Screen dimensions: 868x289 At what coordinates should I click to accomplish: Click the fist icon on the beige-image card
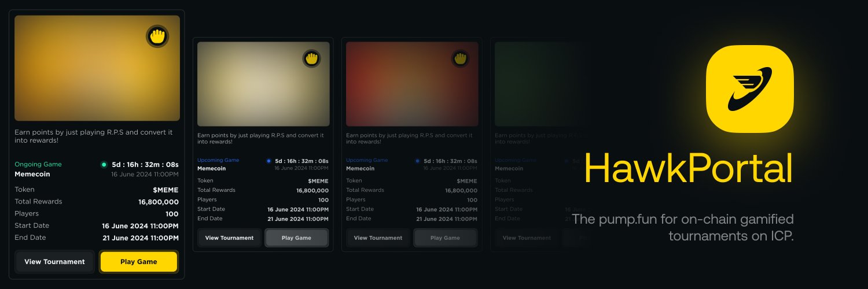(311, 58)
